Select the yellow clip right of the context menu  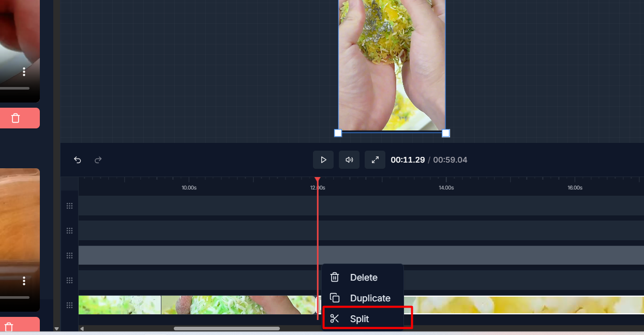tap(523, 305)
